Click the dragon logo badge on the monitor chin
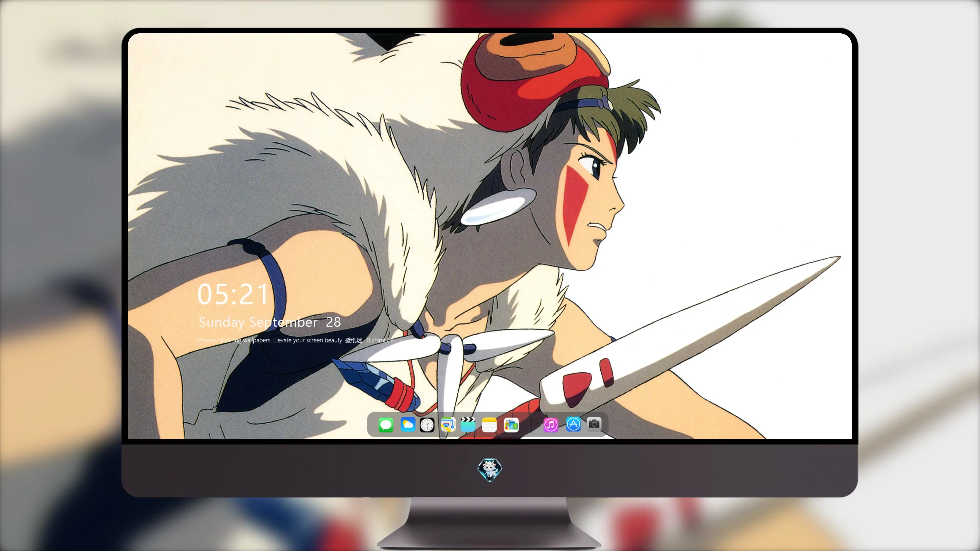Viewport: 980px width, 551px height. [x=490, y=470]
